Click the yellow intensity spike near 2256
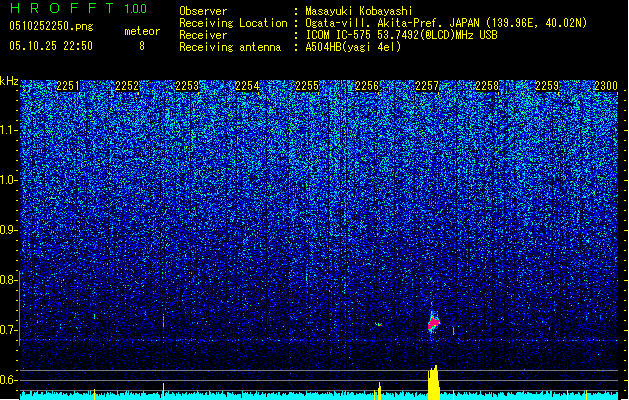Screen dimensions: 629x400 (379, 391)
